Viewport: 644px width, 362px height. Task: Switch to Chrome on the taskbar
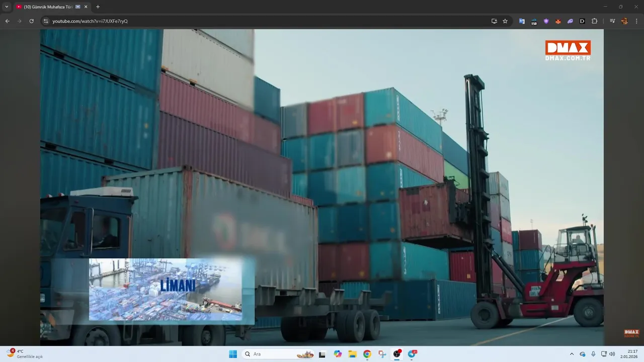(x=367, y=354)
